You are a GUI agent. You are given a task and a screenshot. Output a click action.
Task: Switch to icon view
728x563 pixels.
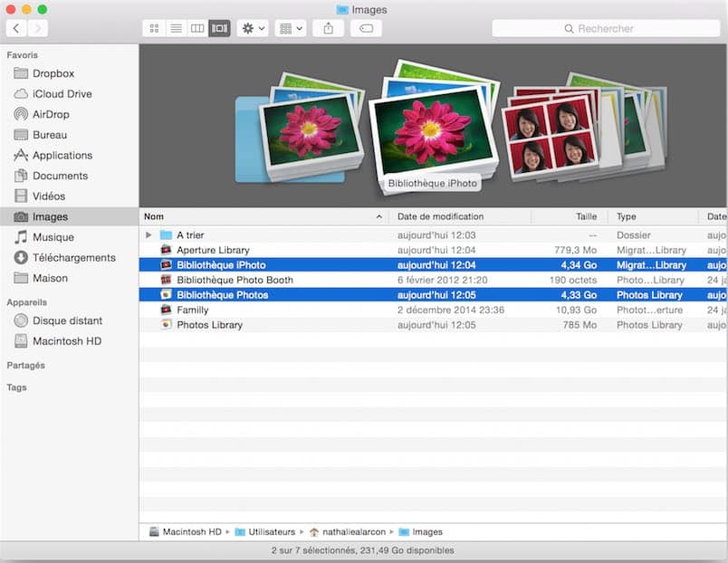click(154, 28)
